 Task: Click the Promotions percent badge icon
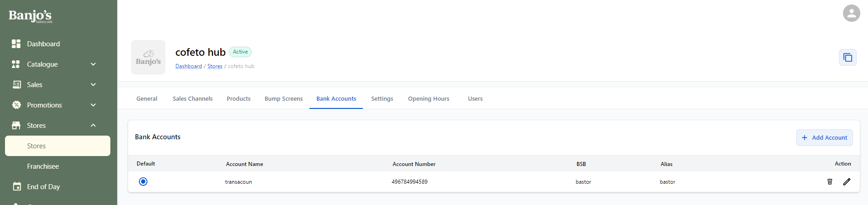coord(16,105)
